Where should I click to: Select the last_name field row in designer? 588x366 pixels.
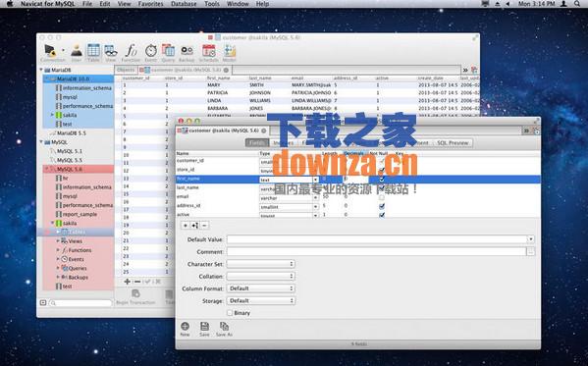pyautogui.click(x=358, y=188)
